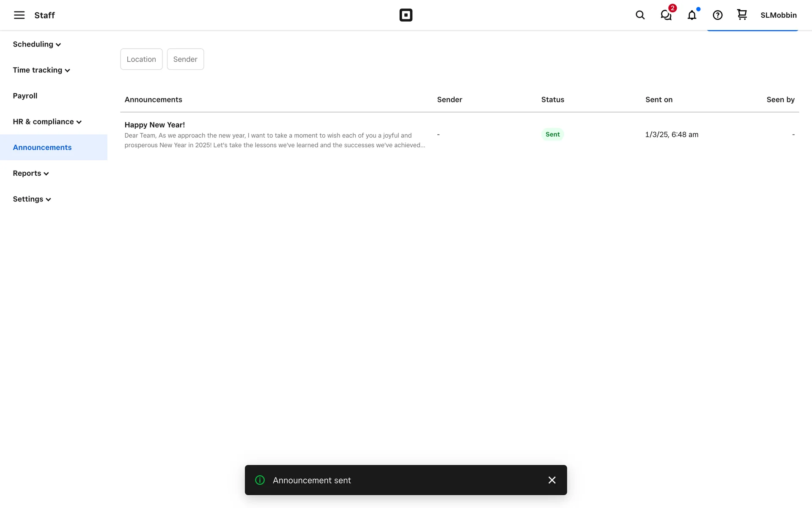The width and height of the screenshot is (812, 508).
Task: Select Announcements in the sidebar
Action: pos(42,148)
